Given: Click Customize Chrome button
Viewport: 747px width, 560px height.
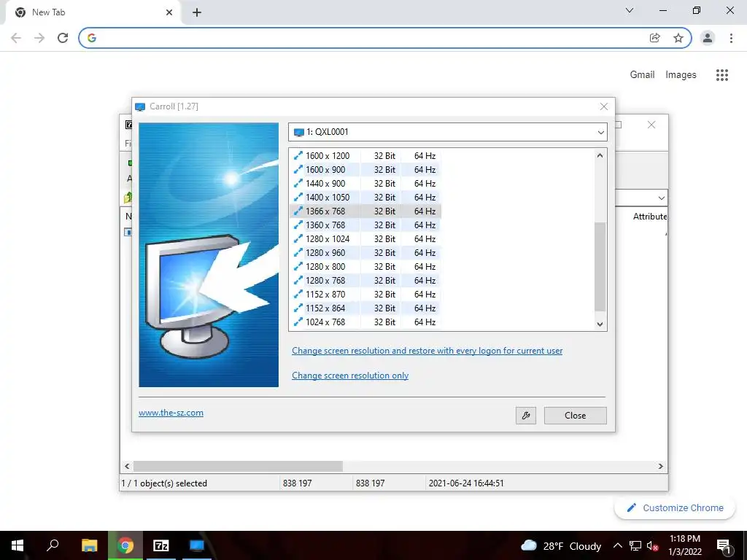Looking at the screenshot, I should point(675,507).
